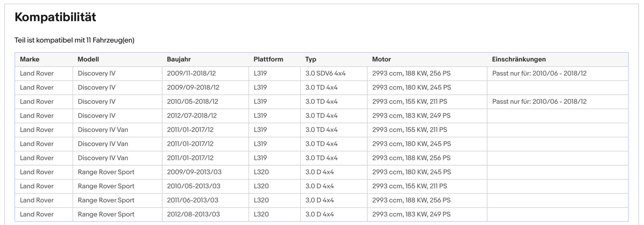Screen dimensions: 644x225
Task: Click the 2009/09-2018/12 Baujahr cell
Action: [193, 87]
